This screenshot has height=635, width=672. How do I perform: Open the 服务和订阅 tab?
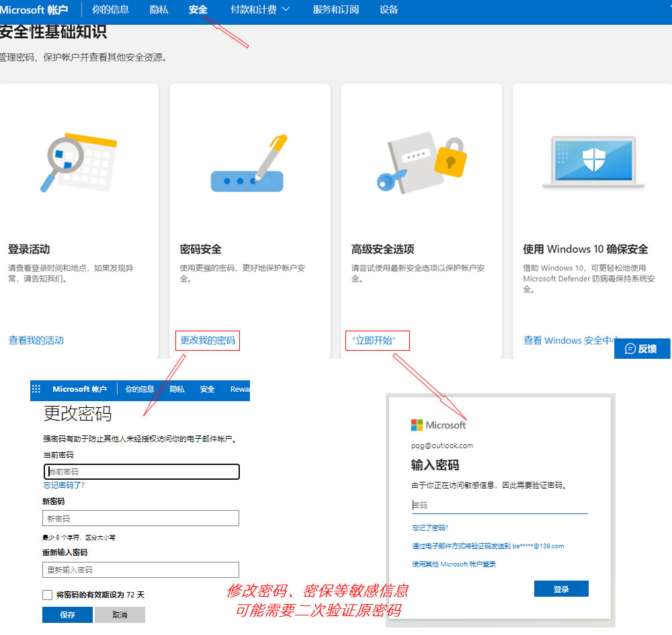[x=335, y=9]
